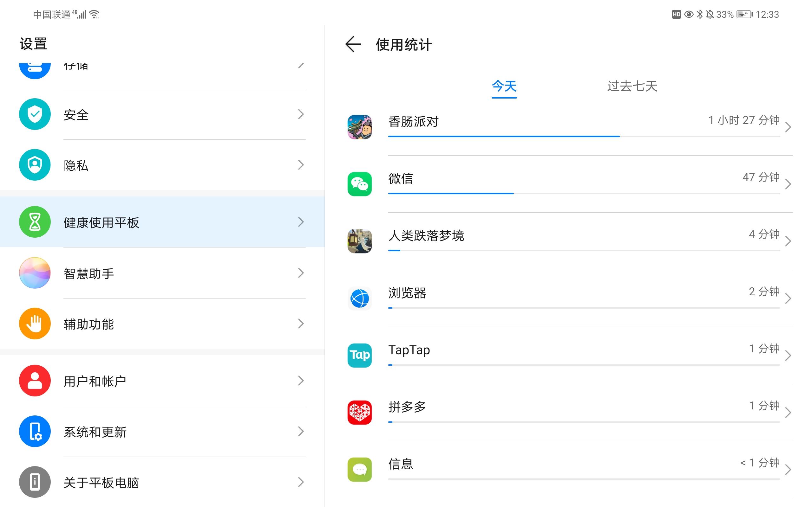Screen dimensions: 812x507
Task: Click the 微信 usage progress bar
Action: point(584,194)
